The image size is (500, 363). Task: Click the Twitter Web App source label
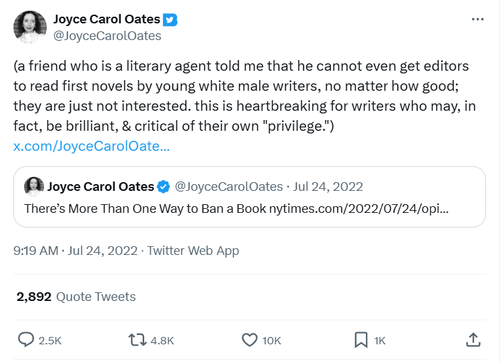coord(193,251)
